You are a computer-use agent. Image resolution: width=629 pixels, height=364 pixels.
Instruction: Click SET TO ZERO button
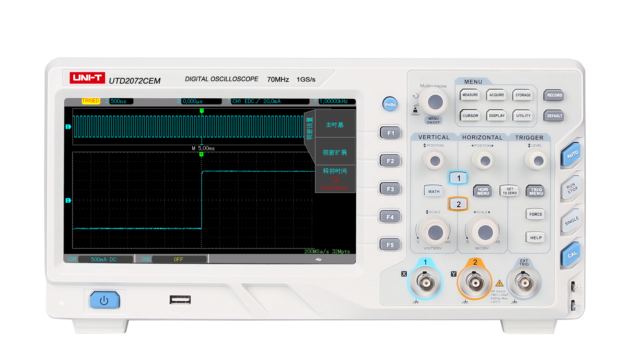pyautogui.click(x=509, y=191)
